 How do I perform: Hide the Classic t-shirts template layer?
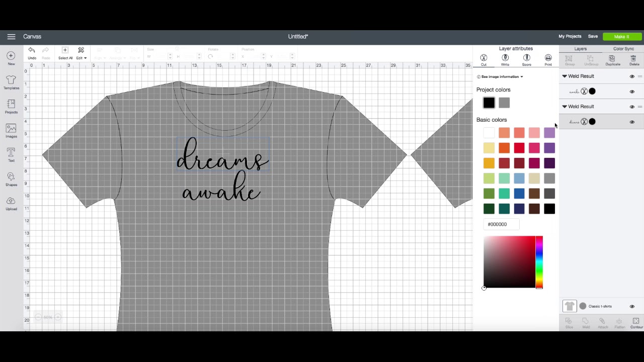632,306
